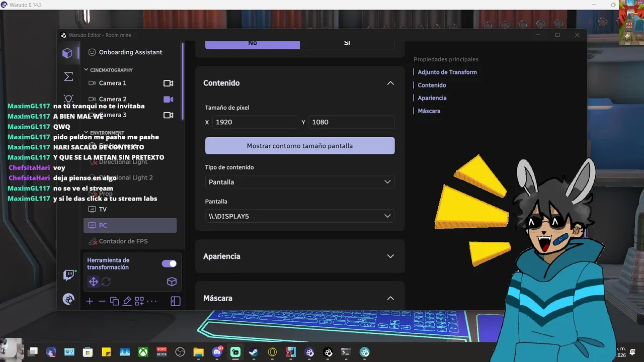Click the asset list scrollbar
644x362 pixels.
183,80
